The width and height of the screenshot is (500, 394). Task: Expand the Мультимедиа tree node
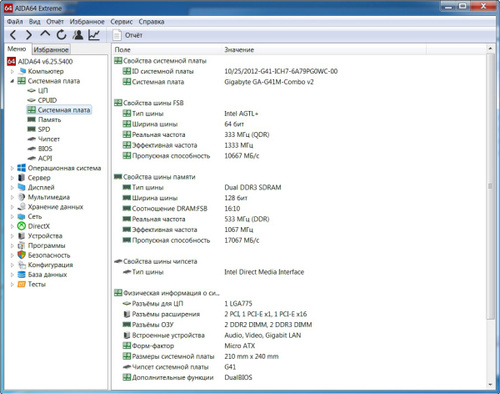tap(12, 197)
